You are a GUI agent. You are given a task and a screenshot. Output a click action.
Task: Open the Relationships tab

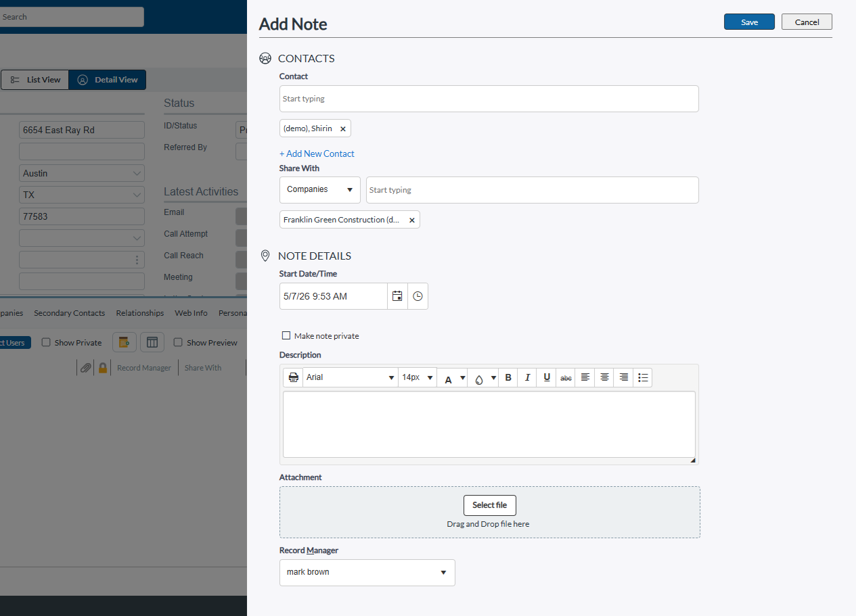pyautogui.click(x=140, y=313)
